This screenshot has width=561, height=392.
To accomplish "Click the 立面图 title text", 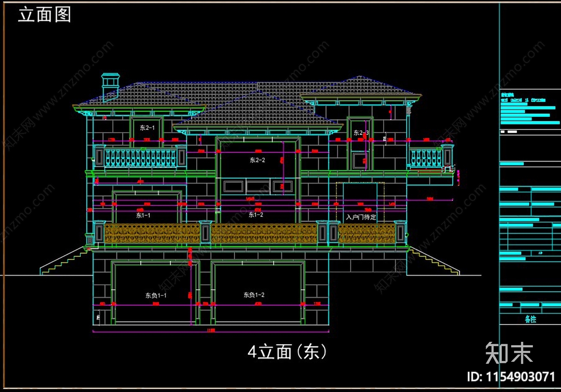I will point(44,15).
